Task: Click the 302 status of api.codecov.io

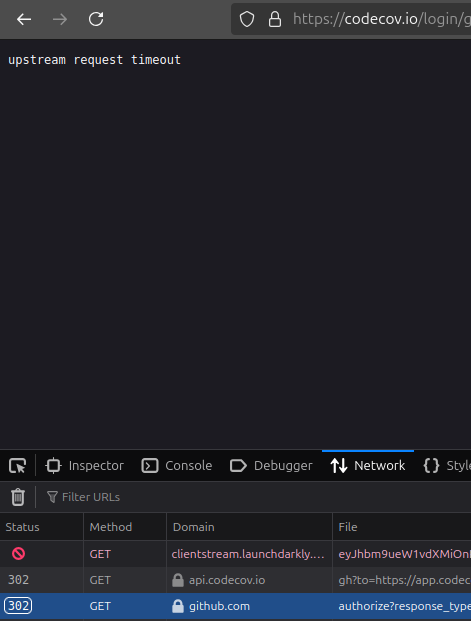Action: [18, 580]
